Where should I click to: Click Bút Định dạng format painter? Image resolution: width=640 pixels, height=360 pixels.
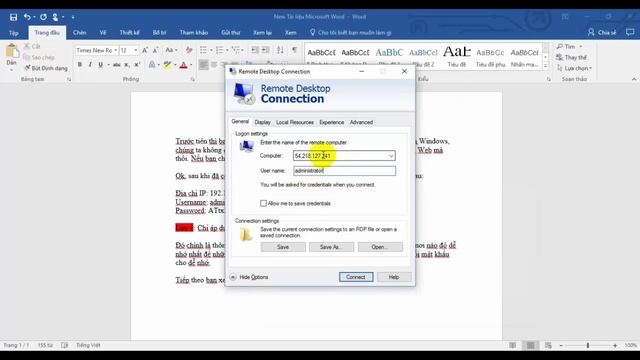[x=46, y=68]
